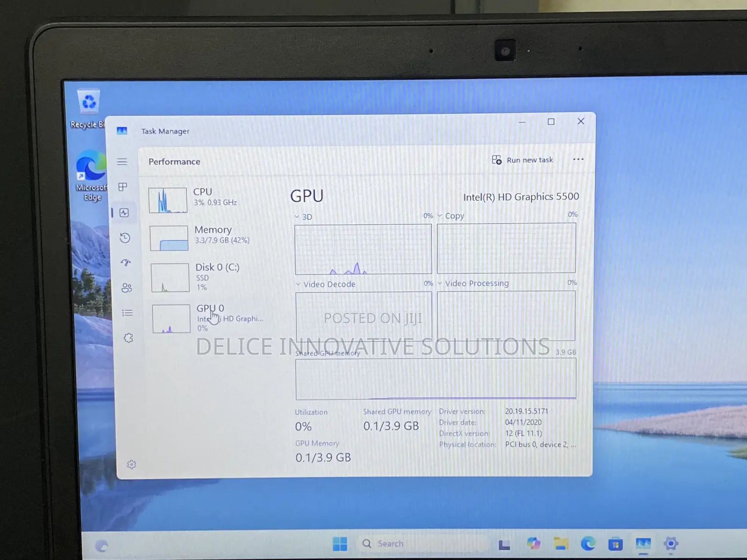The image size is (747, 560).
Task: Close the Task Manager window
Action: click(581, 121)
